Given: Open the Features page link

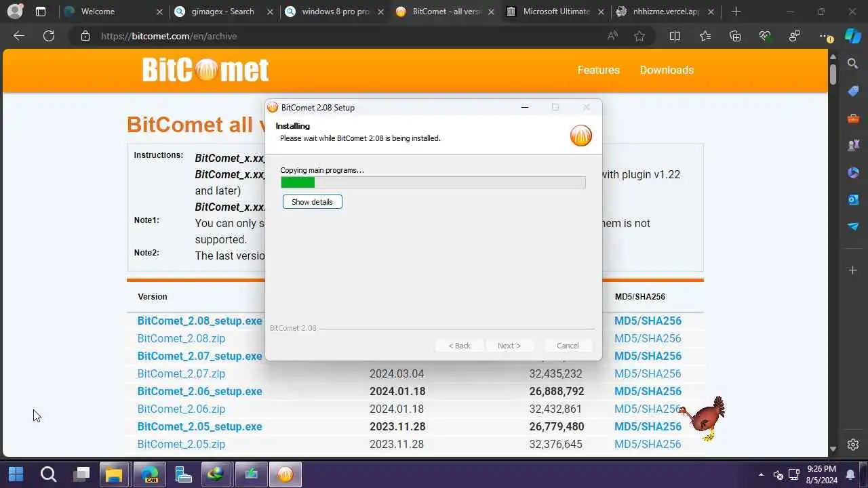Looking at the screenshot, I should [x=598, y=70].
